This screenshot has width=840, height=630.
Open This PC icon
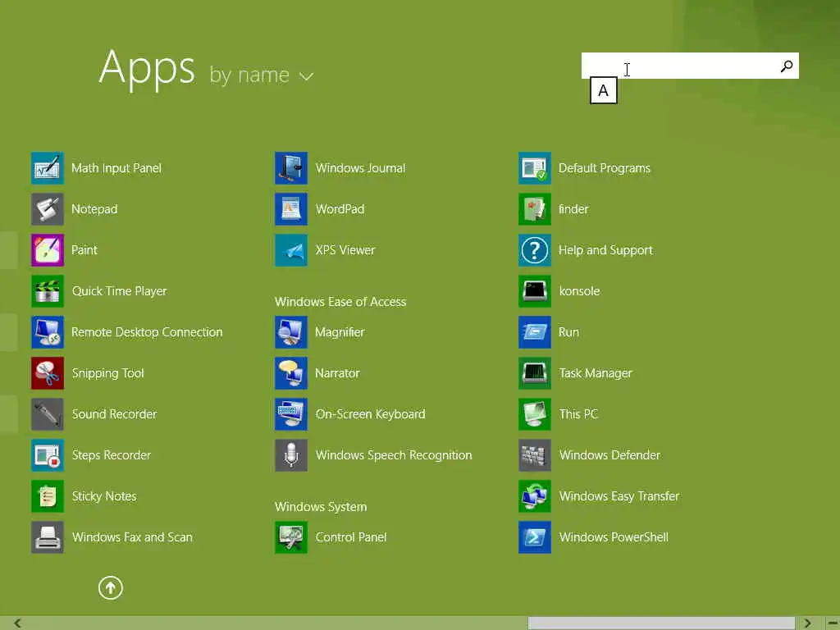[535, 414]
